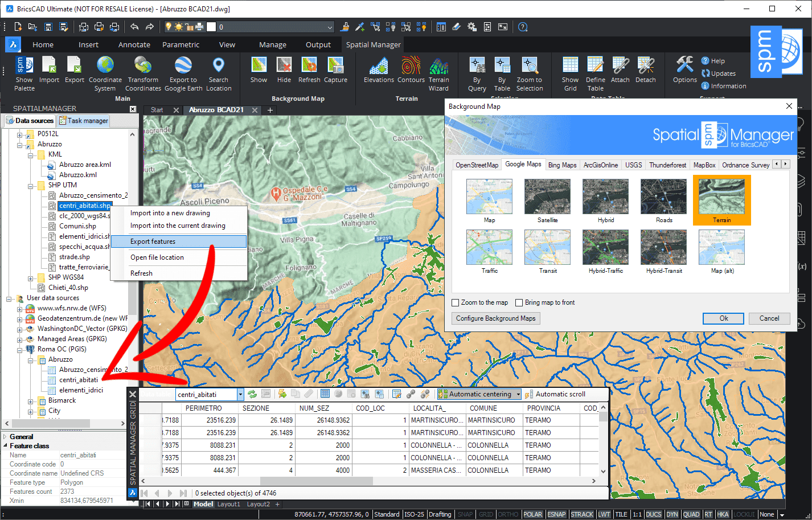
Task: Enable Zoom to the map checkbox
Action: point(456,302)
